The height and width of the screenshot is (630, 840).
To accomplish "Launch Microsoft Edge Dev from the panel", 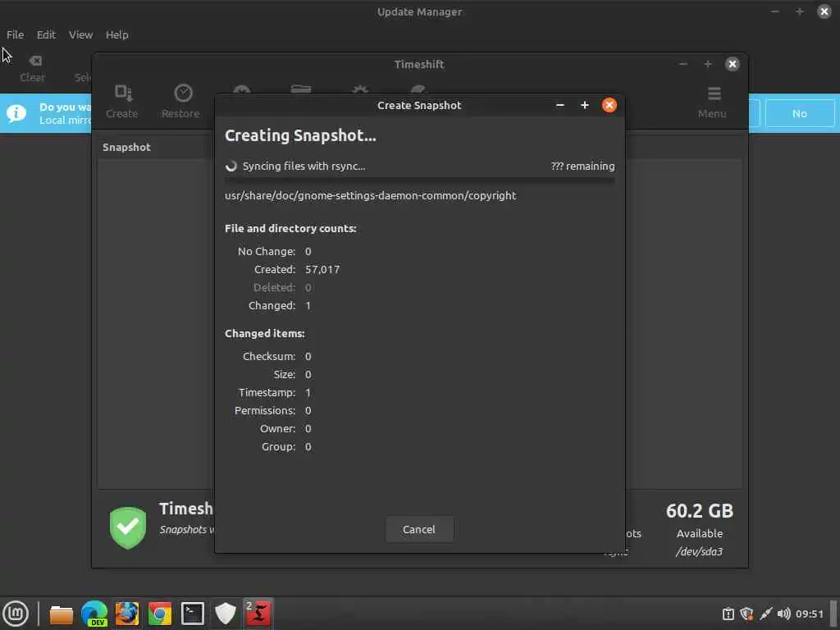I will (x=94, y=614).
